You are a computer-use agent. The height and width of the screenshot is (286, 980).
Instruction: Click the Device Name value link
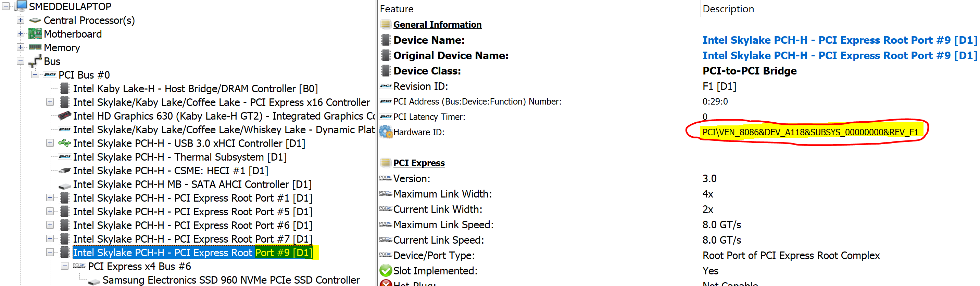[x=839, y=40]
